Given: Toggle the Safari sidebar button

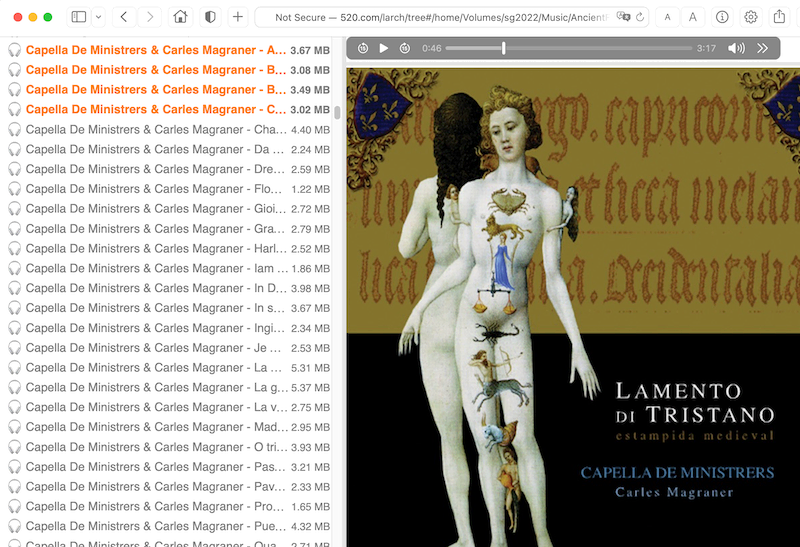Looking at the screenshot, I should tap(79, 17).
